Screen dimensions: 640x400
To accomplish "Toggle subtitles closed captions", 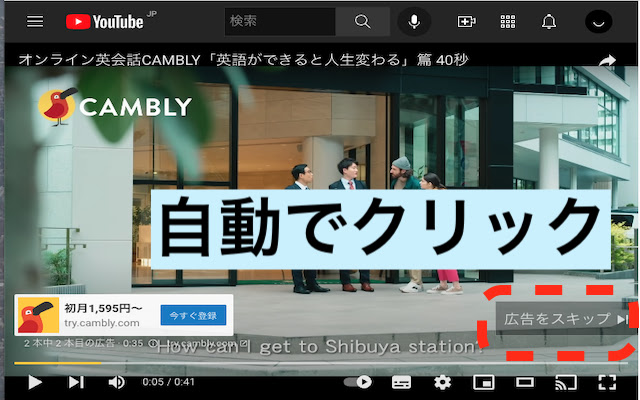I will pos(401,382).
